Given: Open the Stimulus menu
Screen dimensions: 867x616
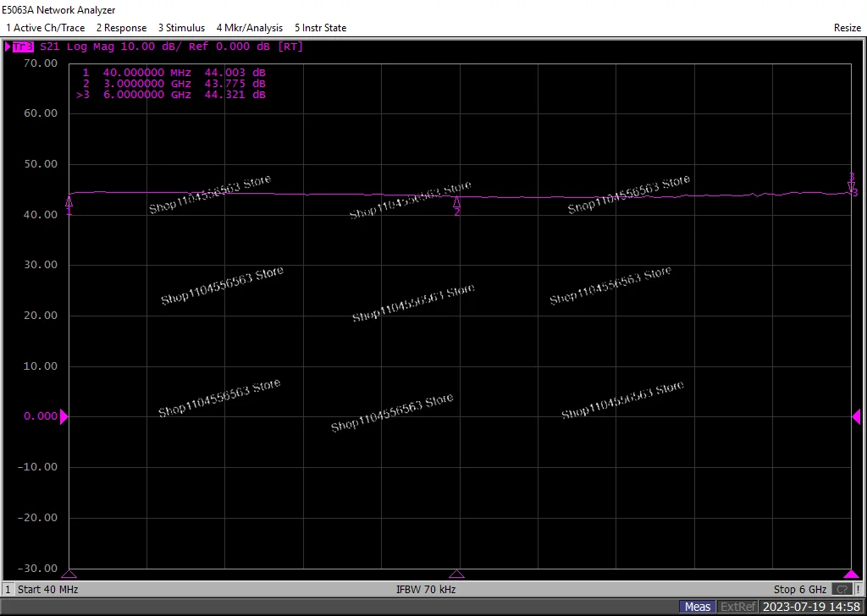Looking at the screenshot, I should 181,28.
